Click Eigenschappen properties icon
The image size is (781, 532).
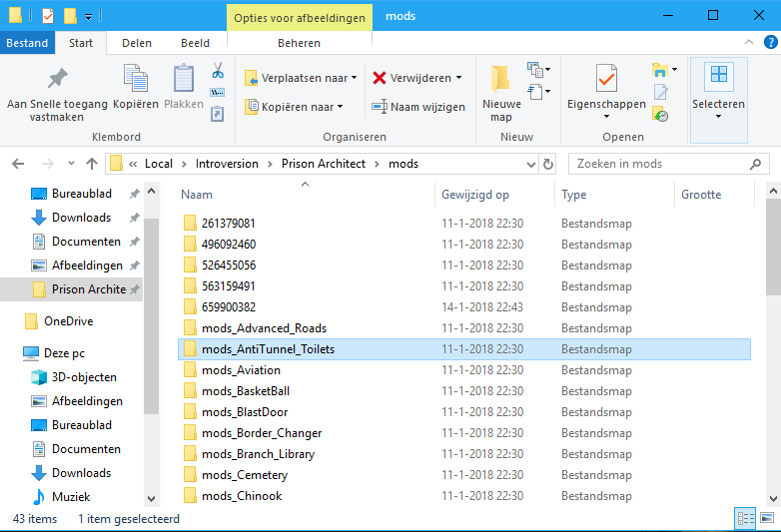click(x=606, y=78)
